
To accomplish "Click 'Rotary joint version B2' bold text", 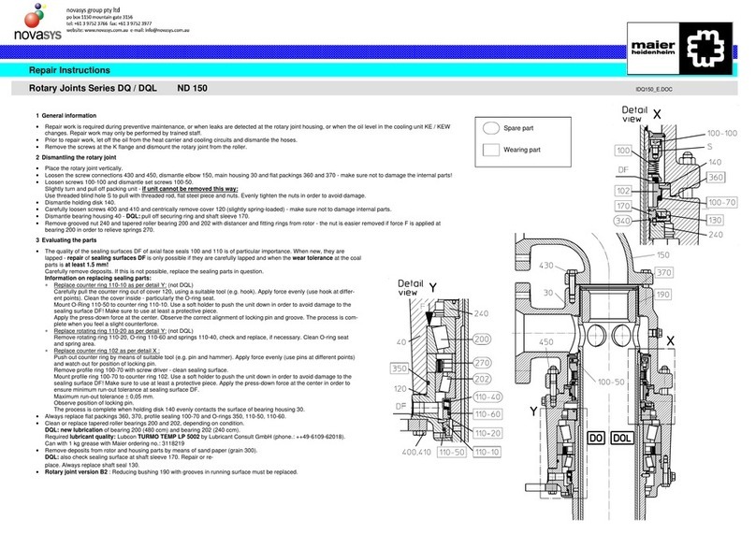I will tap(76, 472).
